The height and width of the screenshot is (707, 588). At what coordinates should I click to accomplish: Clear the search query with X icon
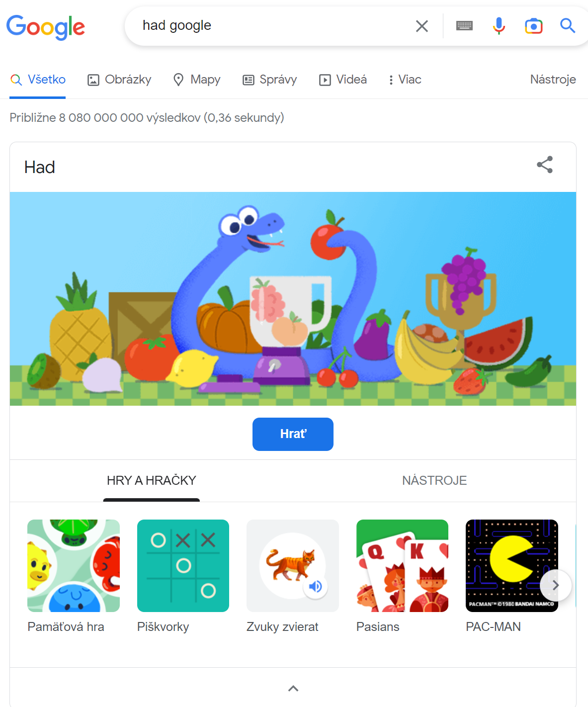(x=421, y=26)
